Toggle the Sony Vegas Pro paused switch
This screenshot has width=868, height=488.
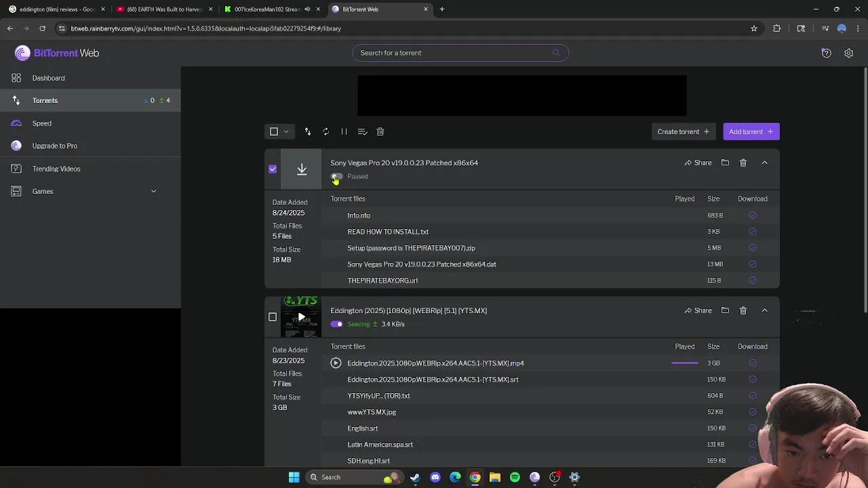pyautogui.click(x=336, y=176)
